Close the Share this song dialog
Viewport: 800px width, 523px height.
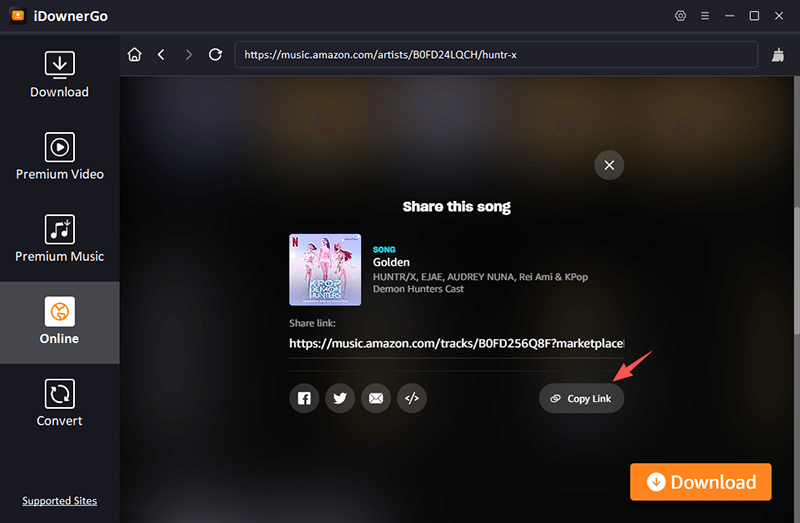[x=609, y=165]
